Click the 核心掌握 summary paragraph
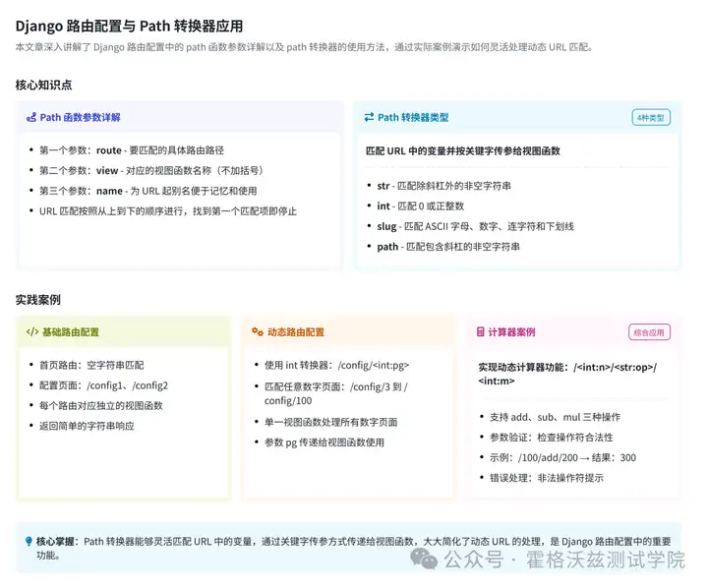Image resolution: width=708 pixels, height=588 pixels. [354, 548]
